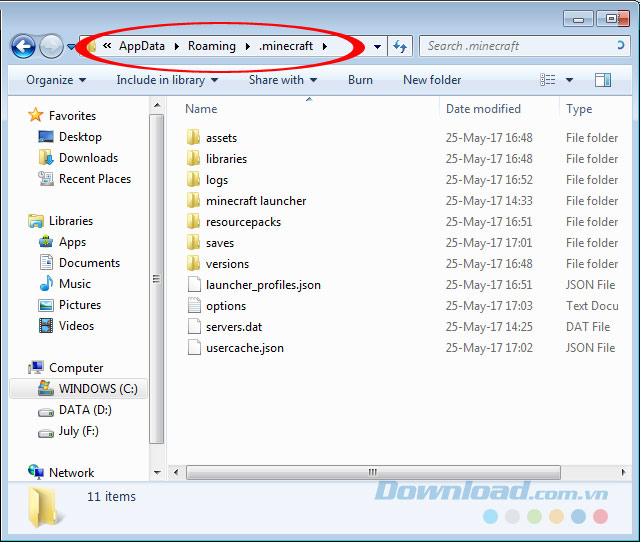The height and width of the screenshot is (542, 640).
Task: Expand arrow after AppData in address bar
Action: 177,47
